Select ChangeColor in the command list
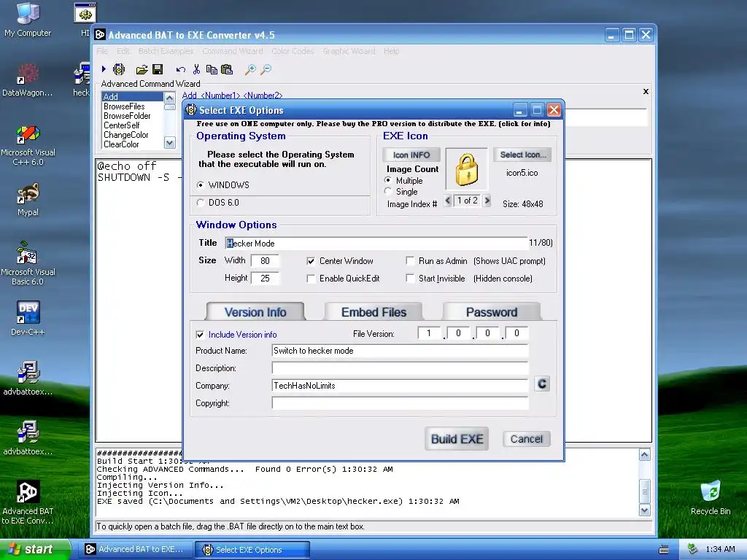The image size is (747, 560). point(133,135)
